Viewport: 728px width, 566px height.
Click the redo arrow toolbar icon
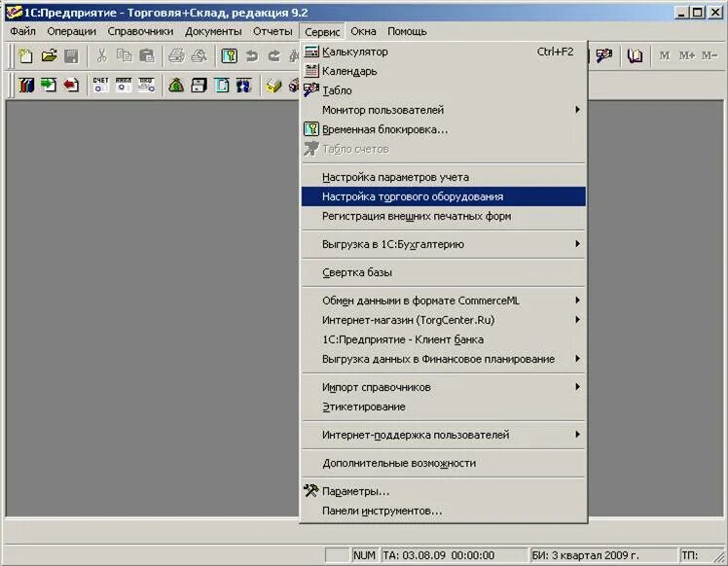pyautogui.click(x=274, y=56)
